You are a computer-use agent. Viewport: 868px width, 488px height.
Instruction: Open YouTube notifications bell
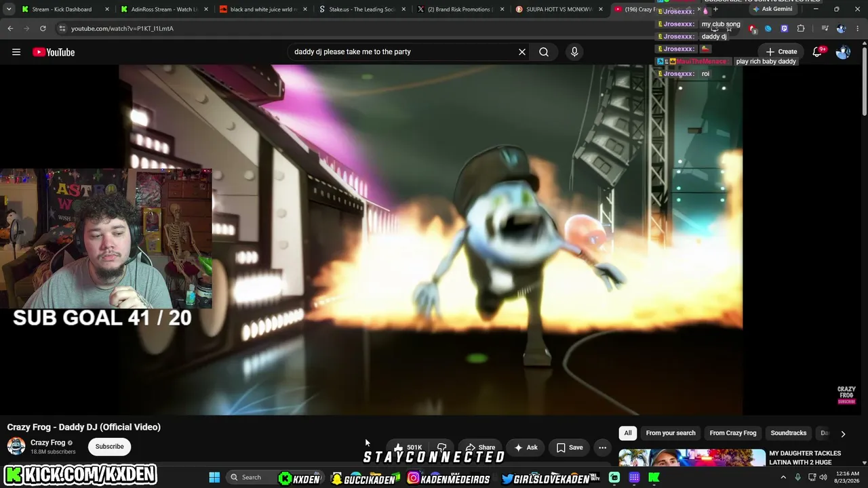(x=818, y=52)
